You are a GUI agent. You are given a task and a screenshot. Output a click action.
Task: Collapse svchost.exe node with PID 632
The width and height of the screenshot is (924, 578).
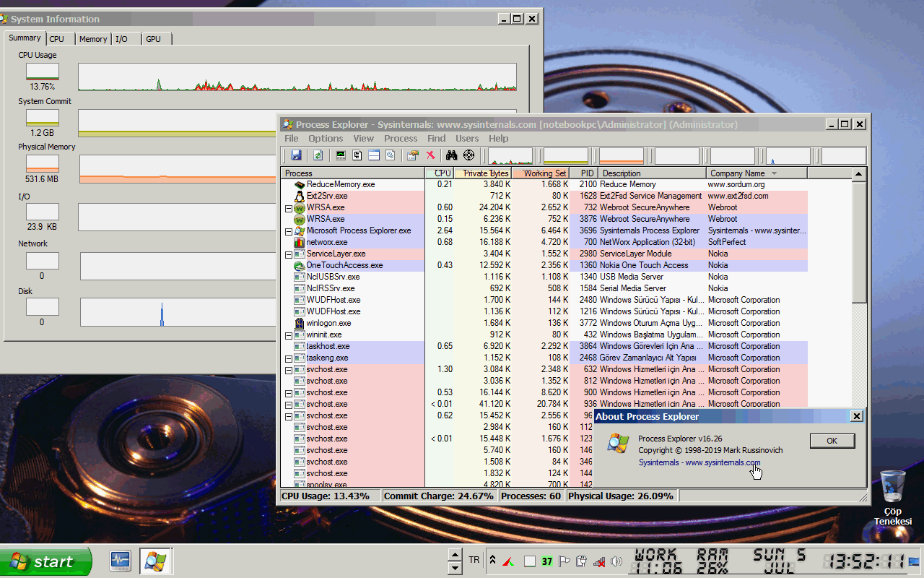pos(289,370)
